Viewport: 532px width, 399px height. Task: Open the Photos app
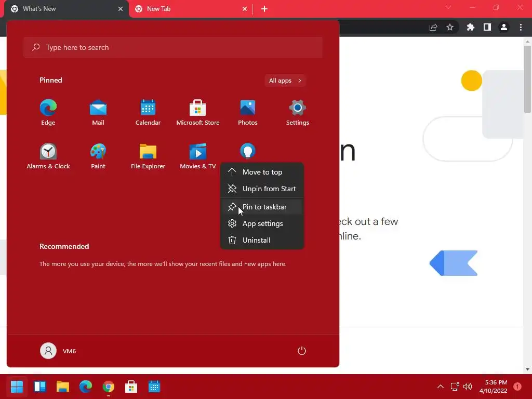[x=248, y=113]
